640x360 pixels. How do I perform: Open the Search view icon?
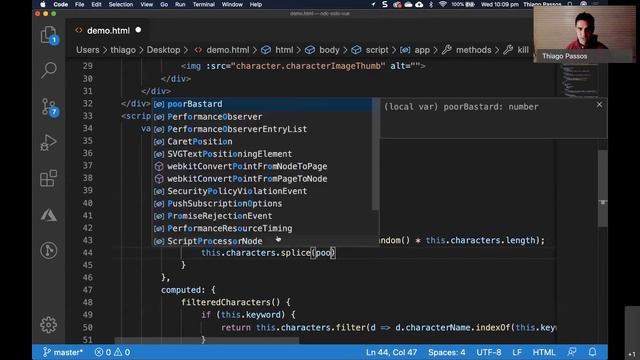click(x=49, y=70)
